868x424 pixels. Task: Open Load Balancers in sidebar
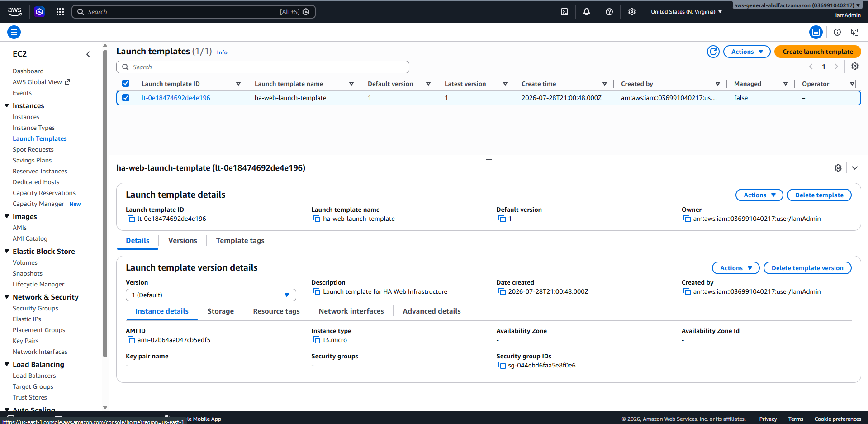pos(34,376)
